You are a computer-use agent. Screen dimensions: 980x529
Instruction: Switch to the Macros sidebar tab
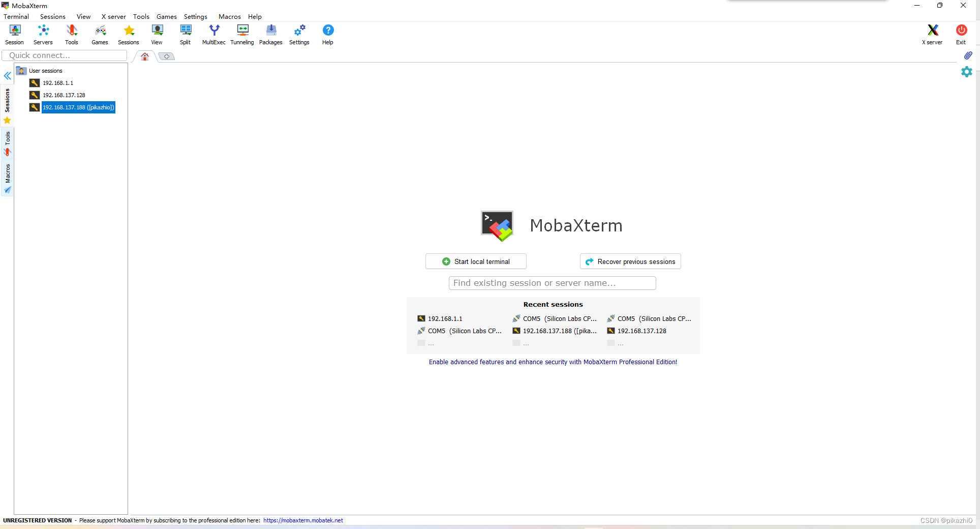click(x=7, y=179)
